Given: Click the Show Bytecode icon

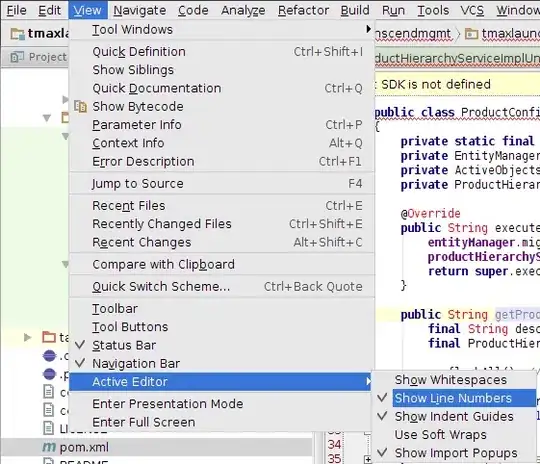Looking at the screenshot, I should click(x=81, y=106).
